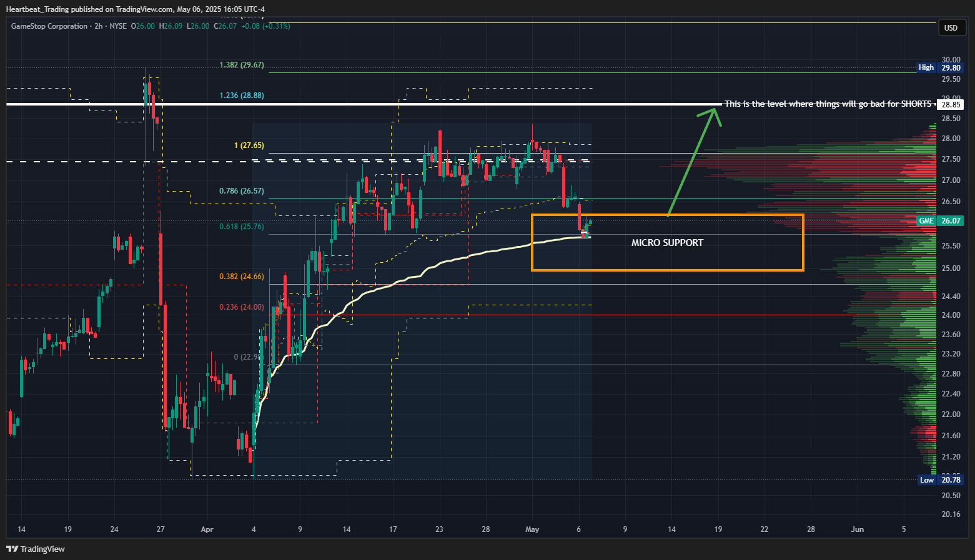Click the 28.85 horizontal line price tag
The height and width of the screenshot is (560, 975).
[x=951, y=104]
